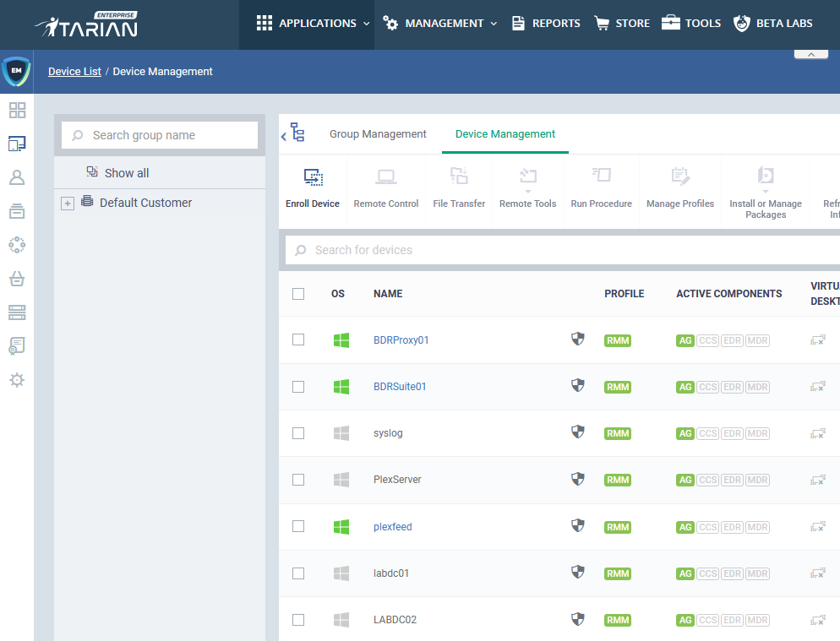Open the Store menu
The image size is (840, 641).
point(622,24)
